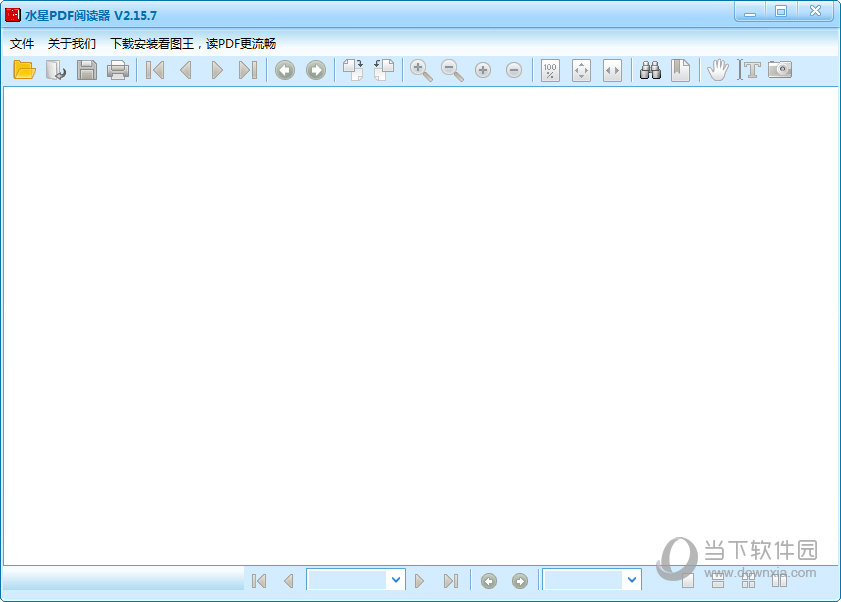
Task: Switch to the four-square grid layout in bottom bar
Action: (x=749, y=581)
